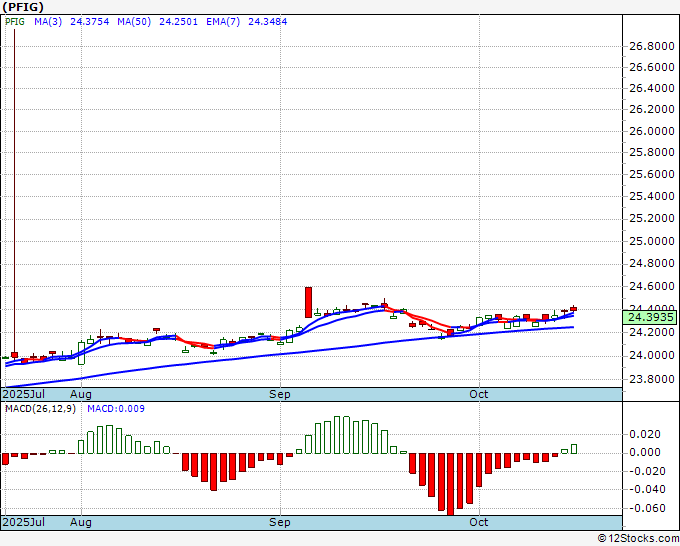680x546 pixels.
Task: Click the Sep label on price chart axis
Action: (x=280, y=394)
